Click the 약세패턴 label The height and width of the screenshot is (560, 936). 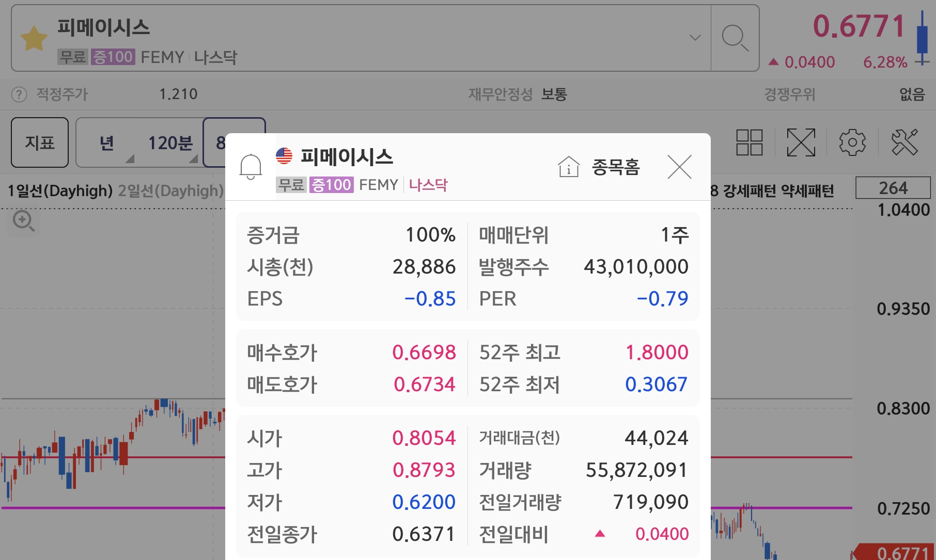coord(807,191)
